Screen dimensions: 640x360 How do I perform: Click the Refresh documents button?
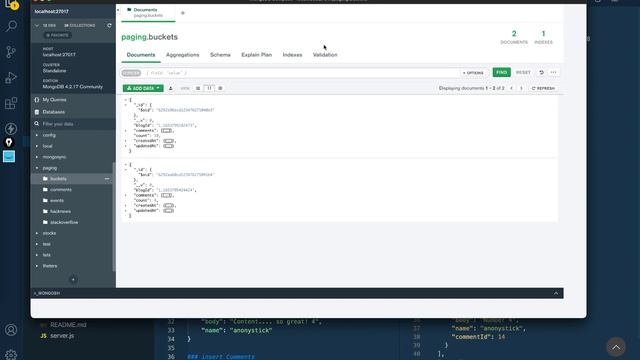(543, 88)
